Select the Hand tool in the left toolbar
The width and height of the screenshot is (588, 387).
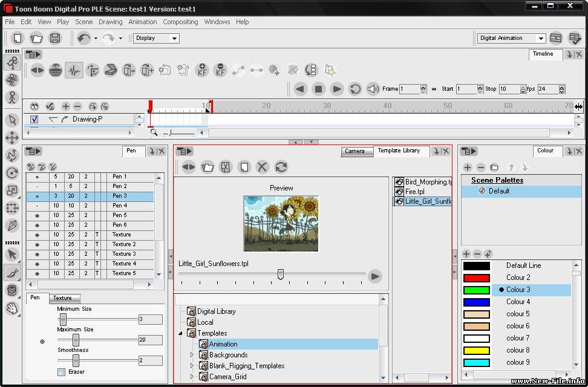(13, 308)
